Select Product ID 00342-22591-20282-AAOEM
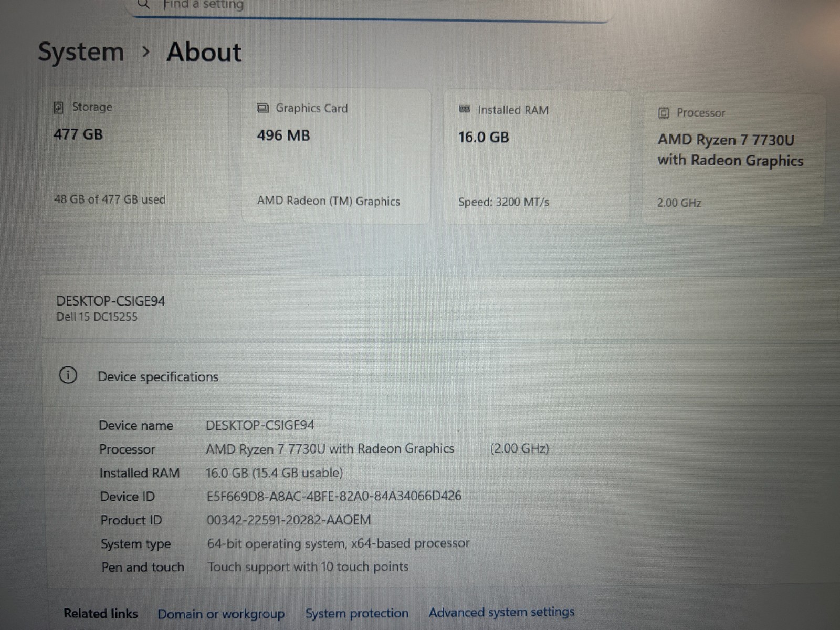This screenshot has width=840, height=630. pos(289,520)
